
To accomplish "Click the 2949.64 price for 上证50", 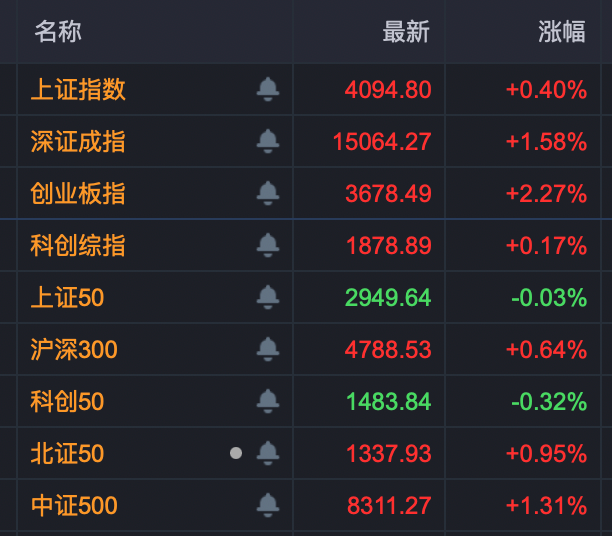I will pyautogui.click(x=388, y=298).
